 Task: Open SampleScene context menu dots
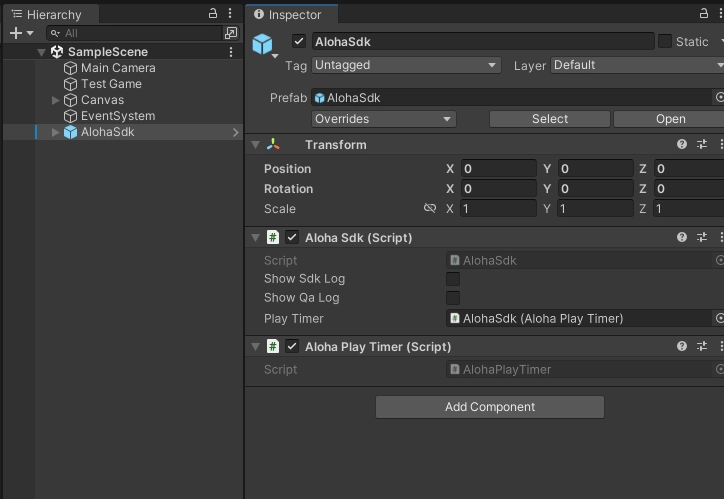click(231, 52)
